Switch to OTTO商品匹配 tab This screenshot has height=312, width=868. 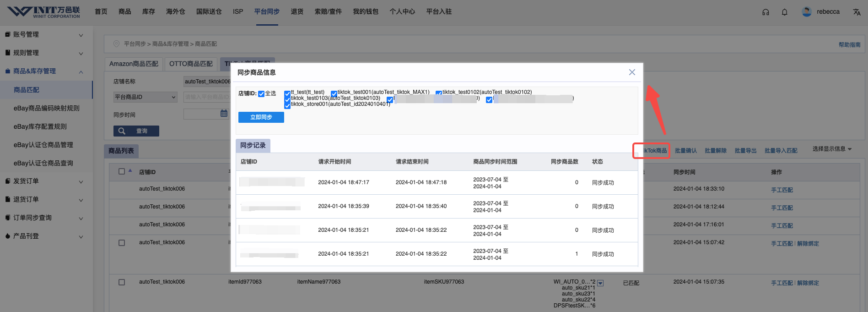click(191, 64)
